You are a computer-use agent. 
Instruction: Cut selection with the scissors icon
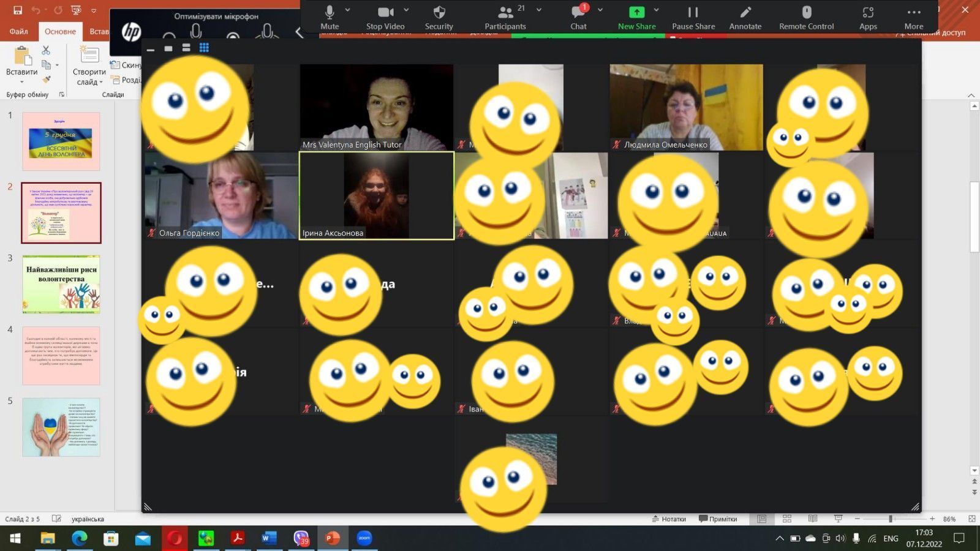click(x=46, y=50)
